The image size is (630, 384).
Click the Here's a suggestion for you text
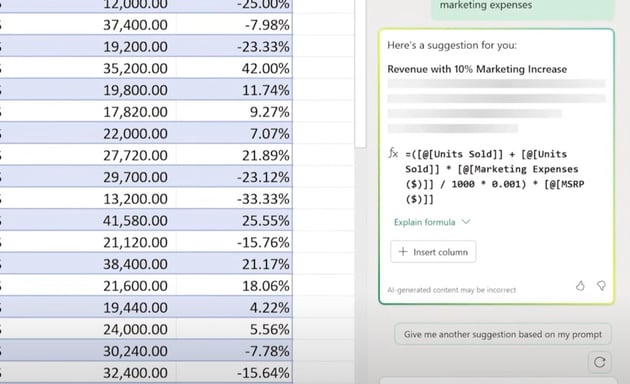click(x=452, y=45)
